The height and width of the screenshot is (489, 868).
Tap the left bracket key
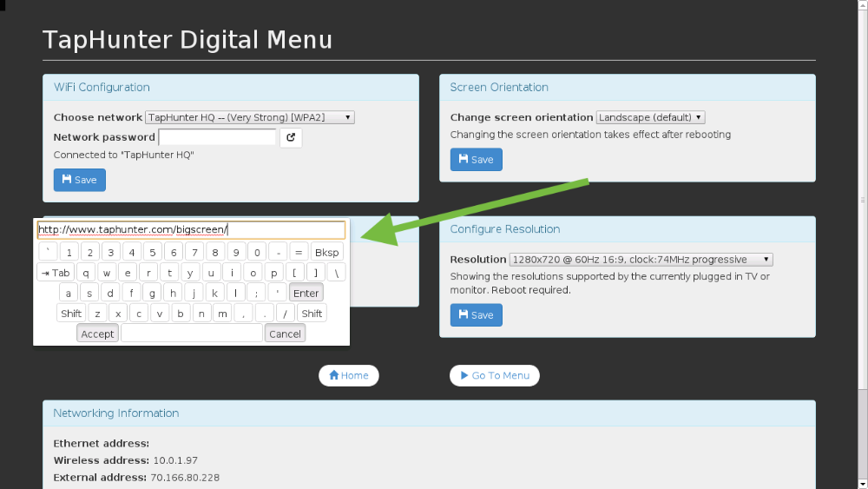(294, 273)
